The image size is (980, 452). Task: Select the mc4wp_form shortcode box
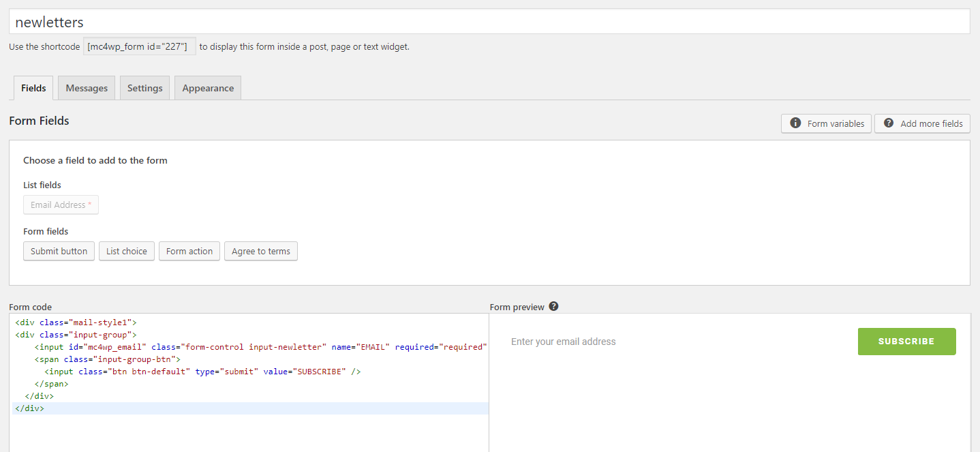(139, 47)
